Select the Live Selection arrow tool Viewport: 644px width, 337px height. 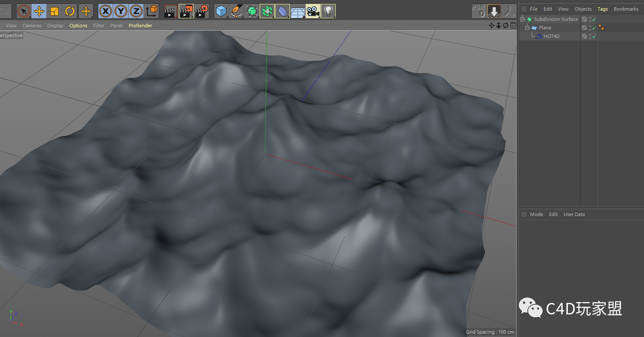point(24,11)
